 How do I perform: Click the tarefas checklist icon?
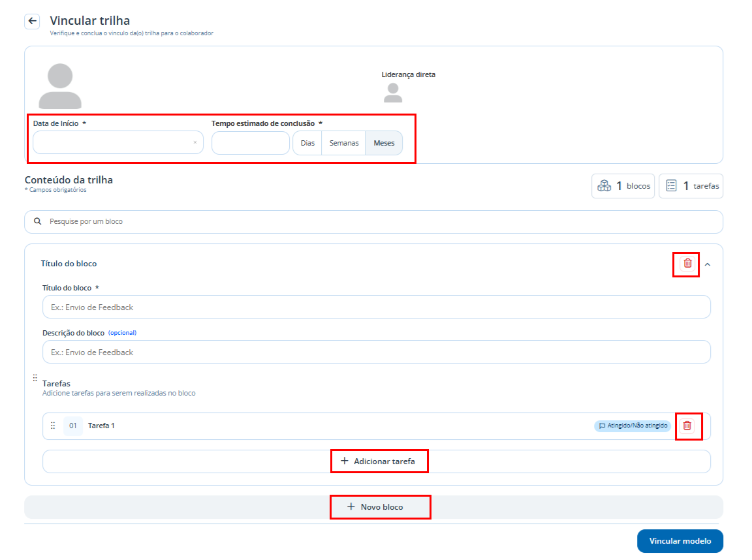point(672,185)
